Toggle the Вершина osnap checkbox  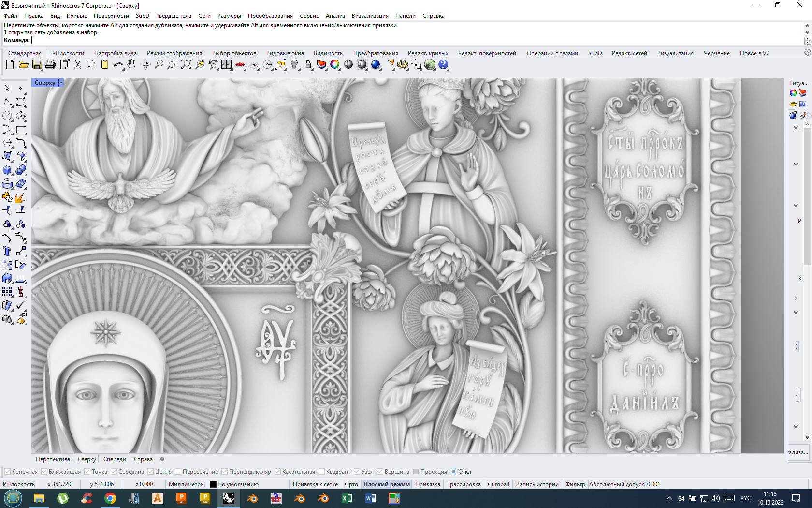[x=380, y=472]
